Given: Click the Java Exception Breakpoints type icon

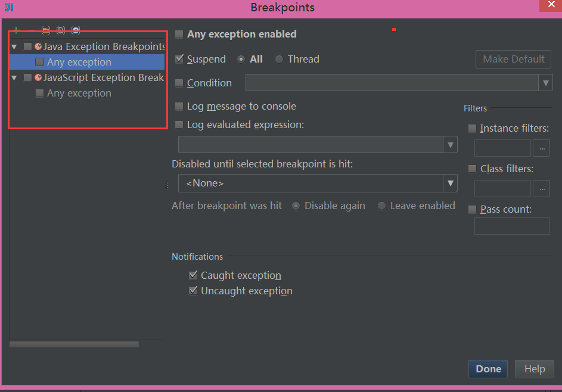Looking at the screenshot, I should tap(37, 46).
